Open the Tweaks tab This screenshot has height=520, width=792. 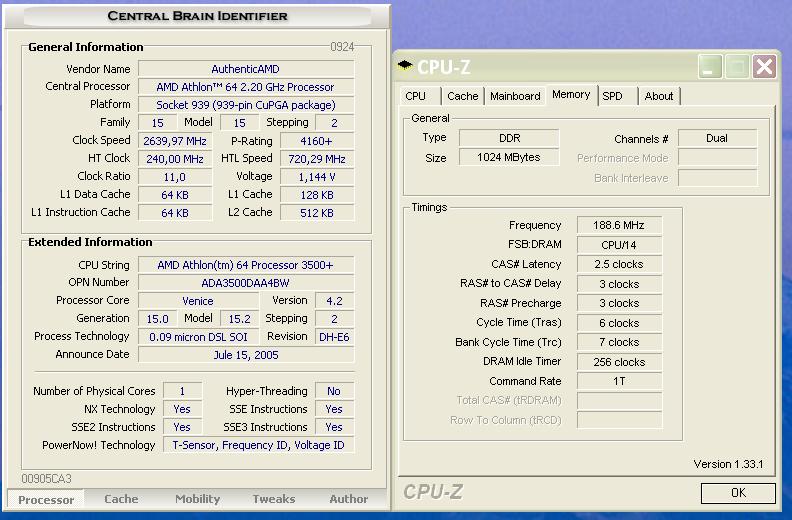[x=274, y=499]
